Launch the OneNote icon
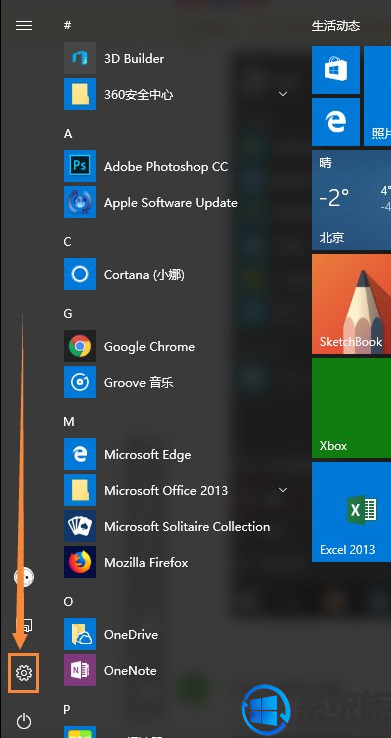Image resolution: width=391 pixels, height=738 pixels. (x=80, y=670)
